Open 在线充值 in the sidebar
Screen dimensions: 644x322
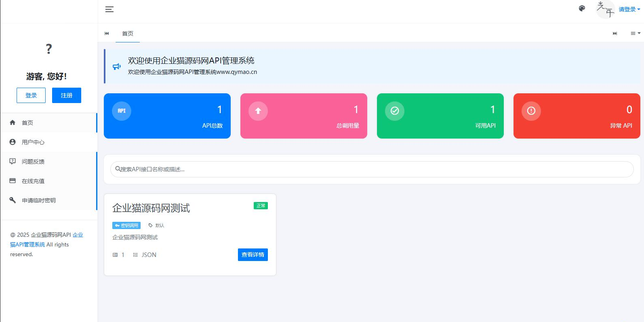click(49, 181)
